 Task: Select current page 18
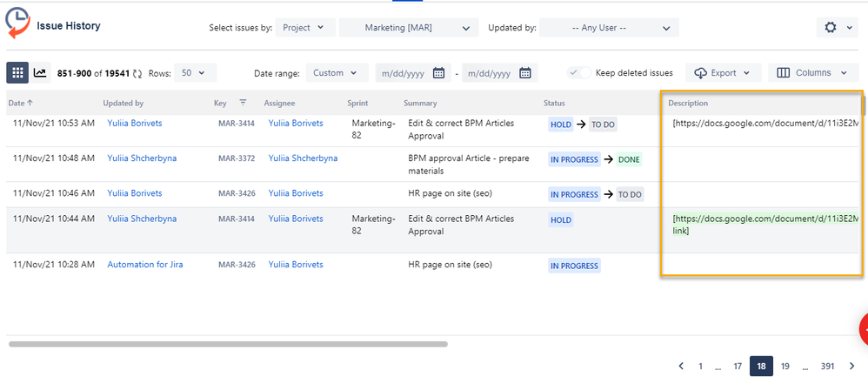(761, 366)
